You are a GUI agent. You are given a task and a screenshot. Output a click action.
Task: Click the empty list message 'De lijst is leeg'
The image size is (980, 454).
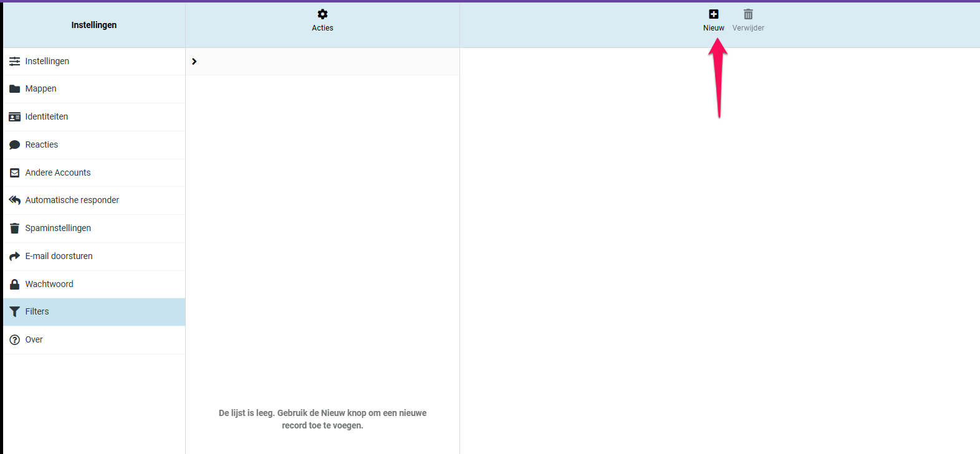[322, 419]
